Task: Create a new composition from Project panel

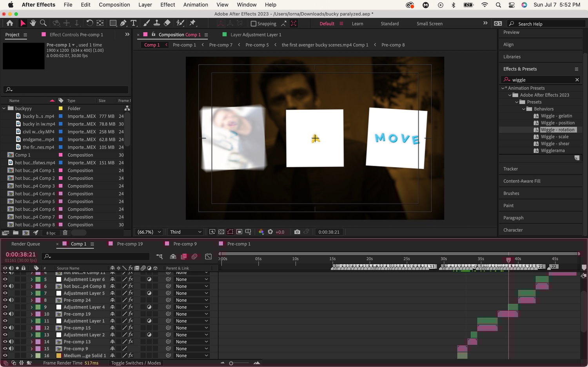Action: tap(26, 233)
